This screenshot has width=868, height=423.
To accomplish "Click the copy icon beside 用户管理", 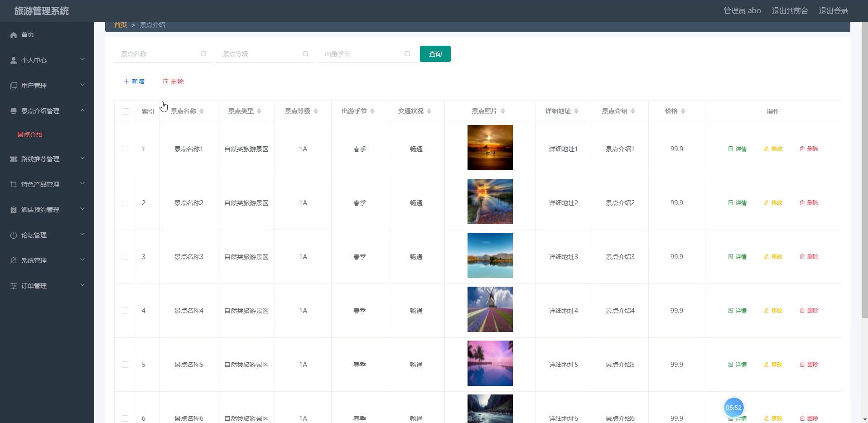I will coord(14,86).
